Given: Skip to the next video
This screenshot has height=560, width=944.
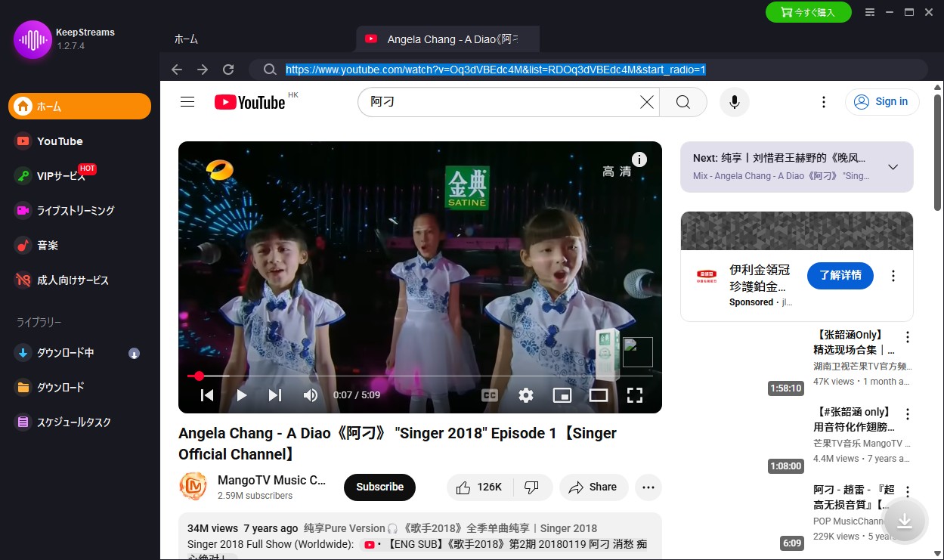Looking at the screenshot, I should (275, 395).
